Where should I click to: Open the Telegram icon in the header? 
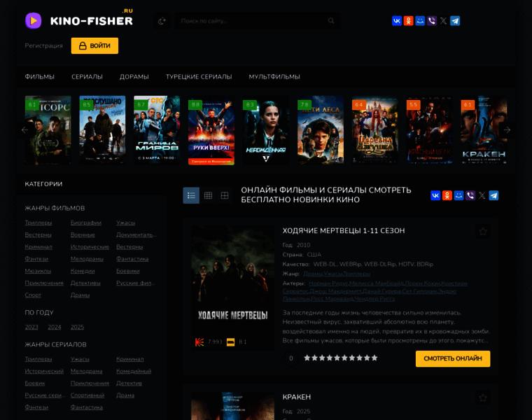[x=455, y=21]
